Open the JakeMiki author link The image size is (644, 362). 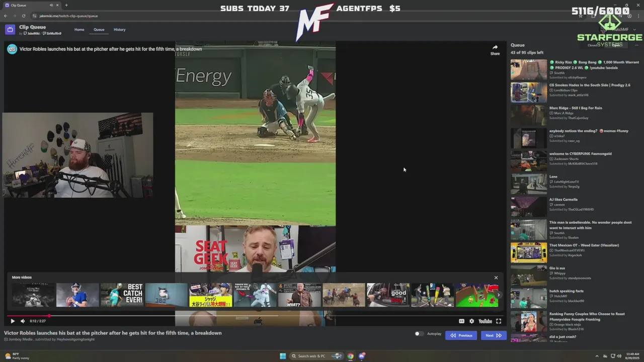pyautogui.click(x=32, y=34)
